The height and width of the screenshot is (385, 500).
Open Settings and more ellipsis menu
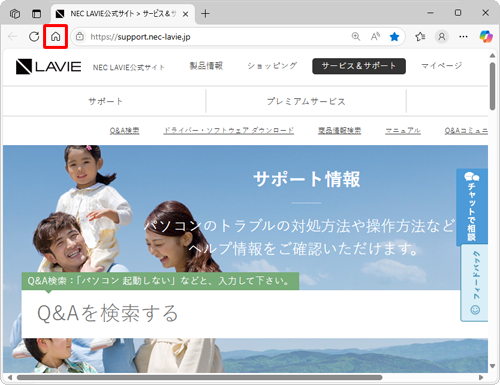point(463,37)
